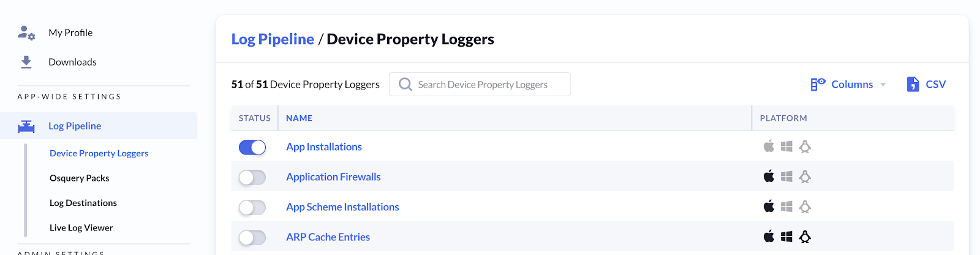Click the Log Pipeline pipe icon
Viewport: 980px width, 255px height.
(x=26, y=126)
